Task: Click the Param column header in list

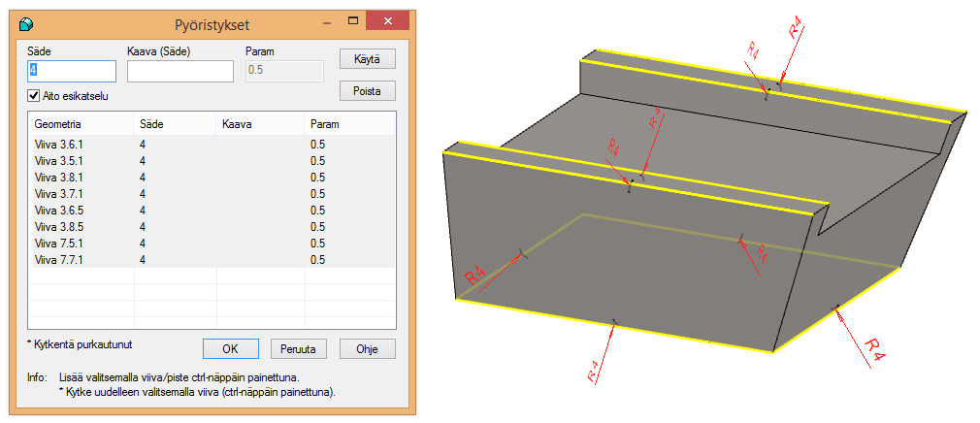Action: pos(324,125)
